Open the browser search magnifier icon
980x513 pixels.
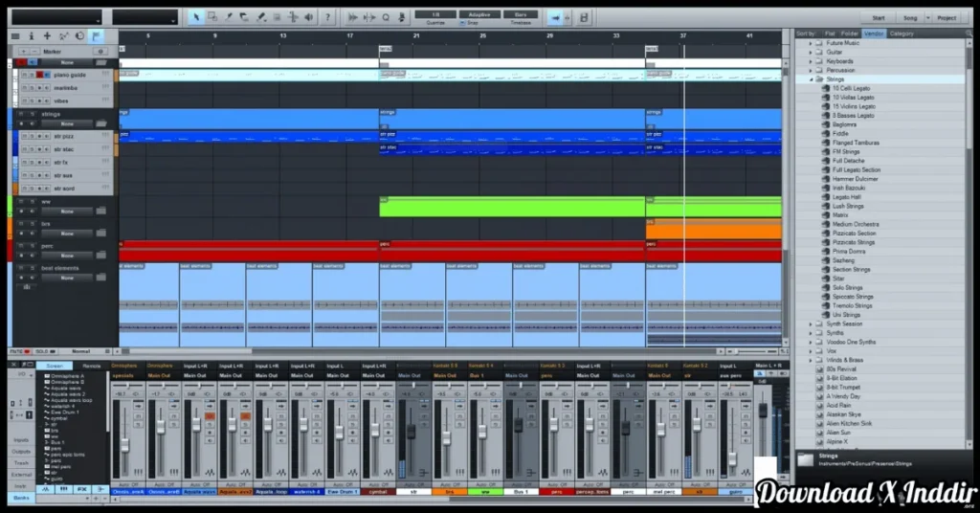click(969, 33)
